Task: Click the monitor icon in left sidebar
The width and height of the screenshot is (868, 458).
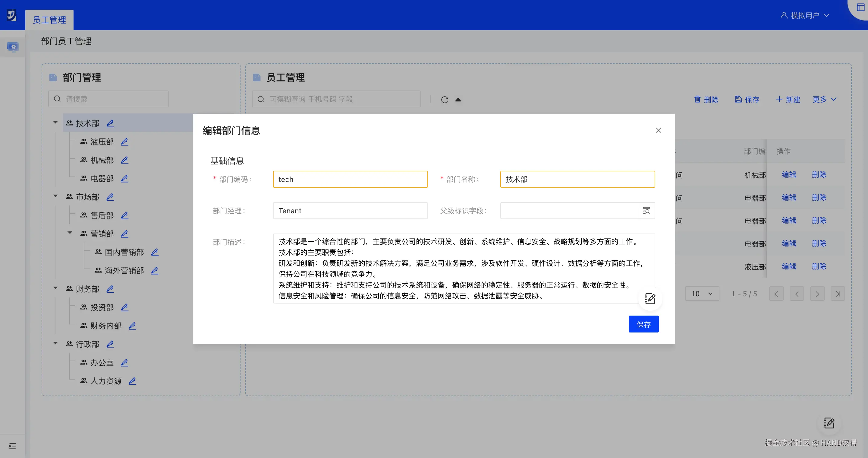Action: tap(13, 46)
